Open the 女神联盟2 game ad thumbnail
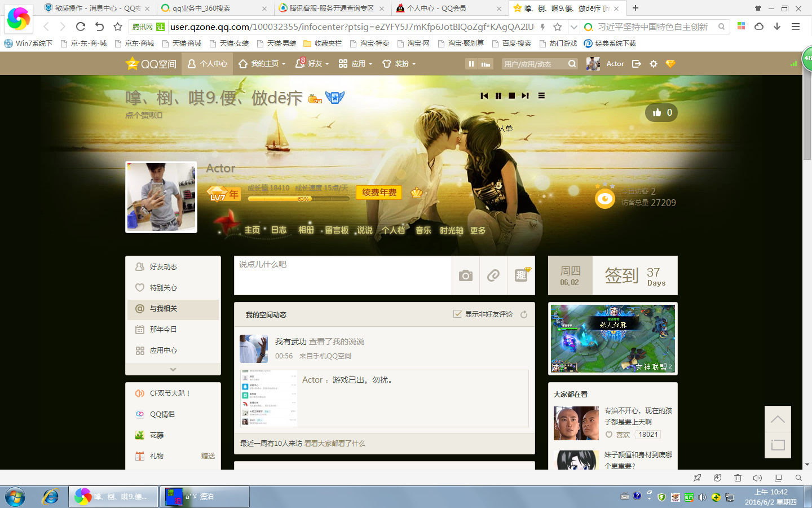This screenshot has height=508, width=812. click(x=613, y=339)
